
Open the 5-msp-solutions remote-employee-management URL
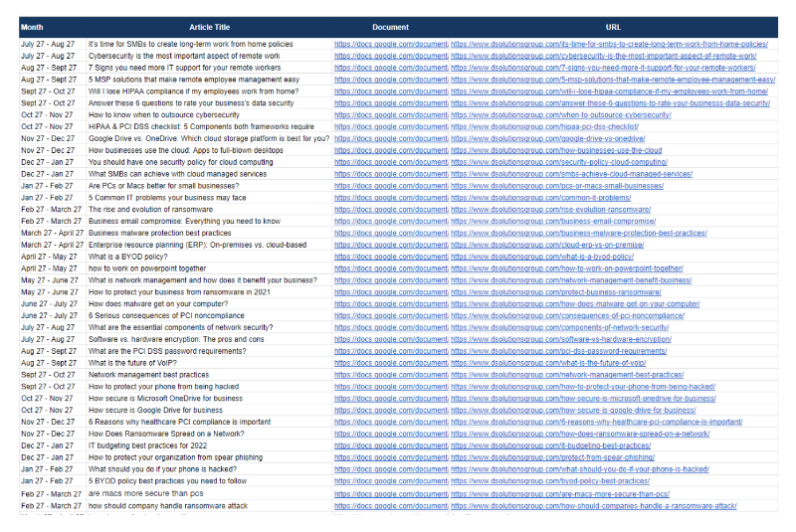point(613,80)
